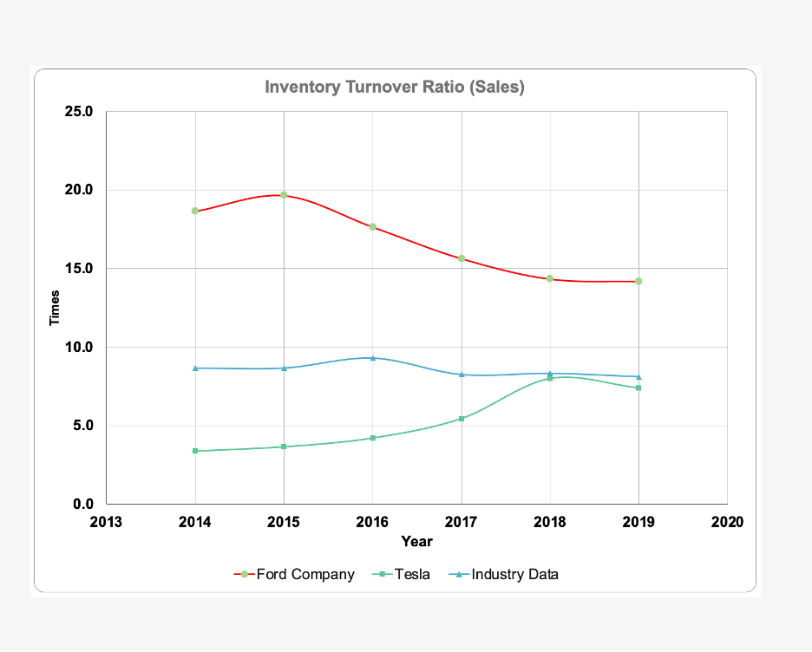Select the Industry Data 2016 triangle marker
The width and height of the screenshot is (812, 652).
tap(372, 357)
